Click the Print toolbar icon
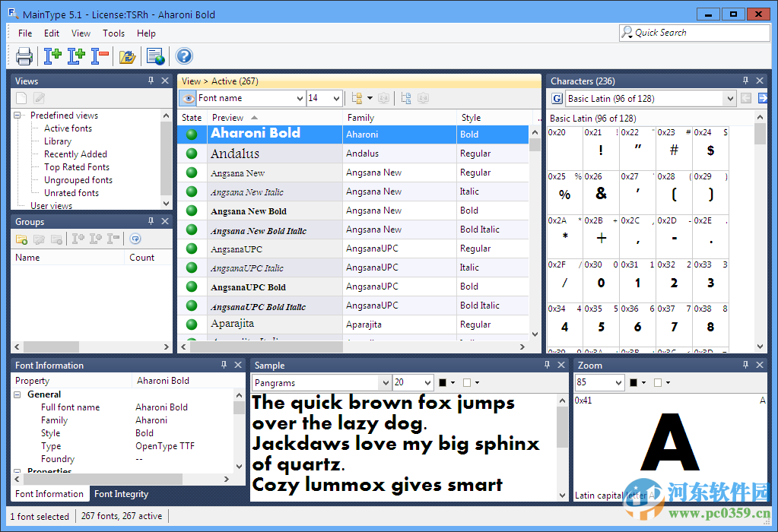Screen dimensions: 778x532 [x=24, y=56]
